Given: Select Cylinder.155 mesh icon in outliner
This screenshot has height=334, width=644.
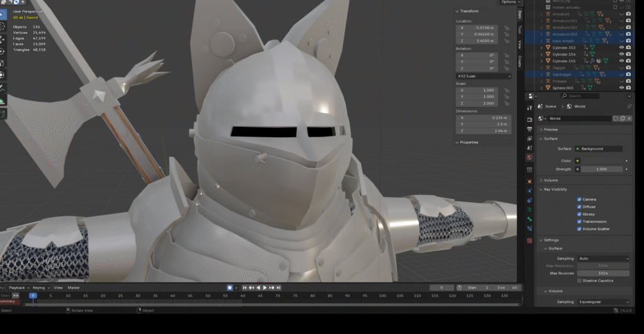Looking at the screenshot, I should point(547,61).
